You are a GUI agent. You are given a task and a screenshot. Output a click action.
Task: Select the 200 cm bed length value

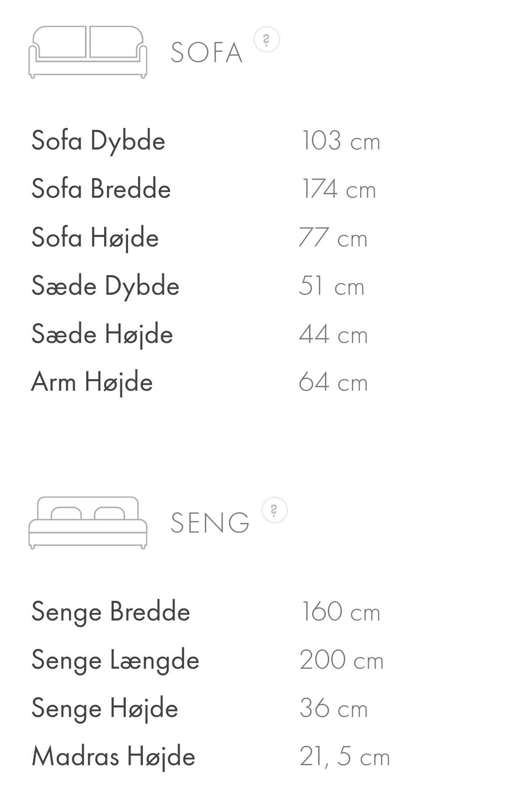coord(341,660)
